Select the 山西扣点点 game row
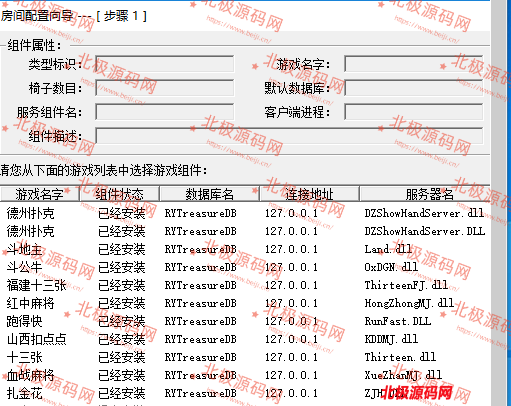Image resolution: width=511 pixels, height=406 pixels. [245, 339]
